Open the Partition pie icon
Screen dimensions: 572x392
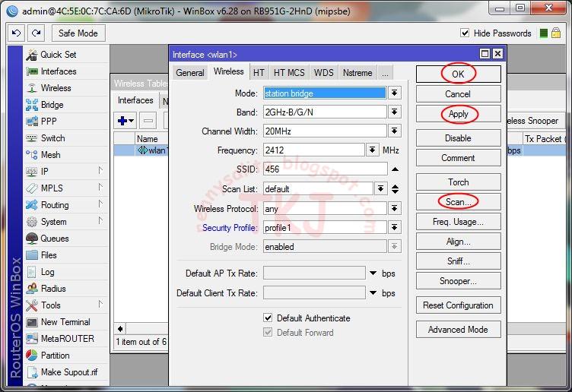(32, 356)
